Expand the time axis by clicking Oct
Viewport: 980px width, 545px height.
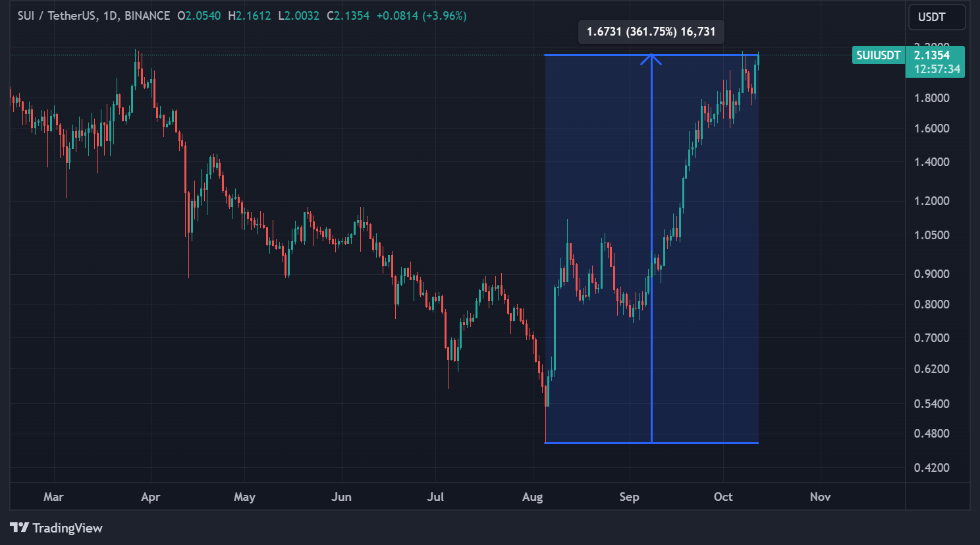pyautogui.click(x=722, y=497)
